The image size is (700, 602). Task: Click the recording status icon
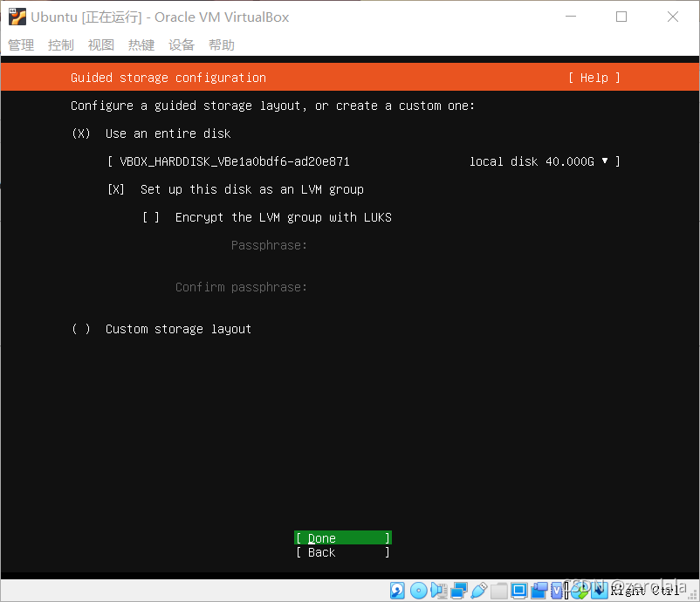coord(539,591)
